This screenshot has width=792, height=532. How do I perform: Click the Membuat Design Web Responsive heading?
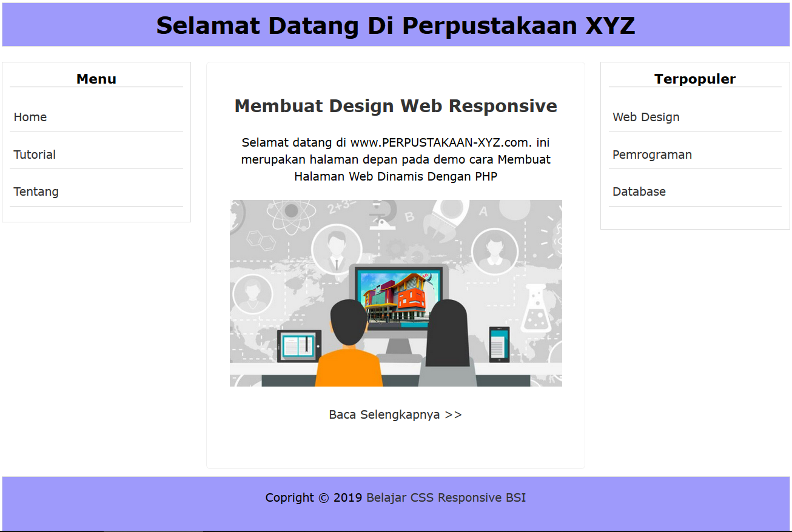pyautogui.click(x=396, y=106)
